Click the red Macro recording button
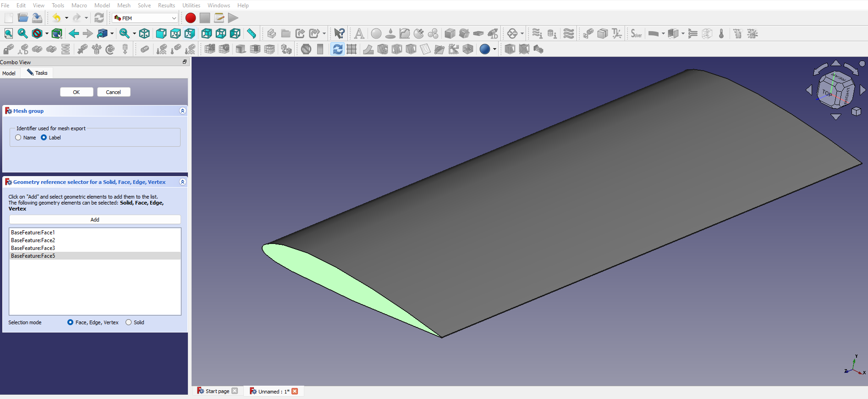The height and width of the screenshot is (399, 868). (191, 18)
